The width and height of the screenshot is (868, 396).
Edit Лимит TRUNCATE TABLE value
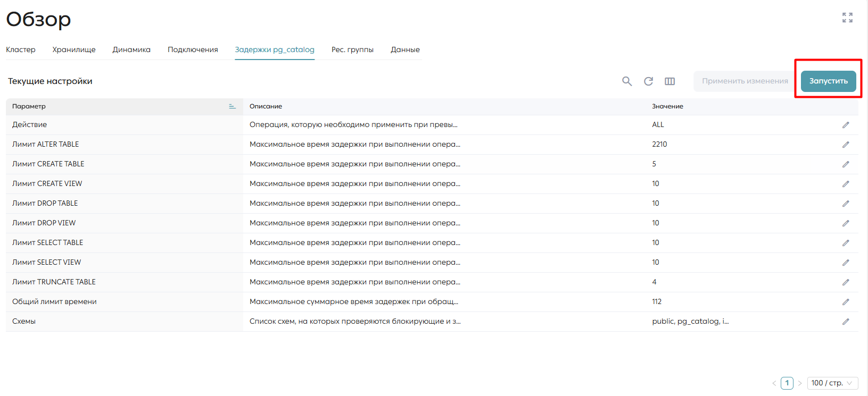tap(846, 282)
